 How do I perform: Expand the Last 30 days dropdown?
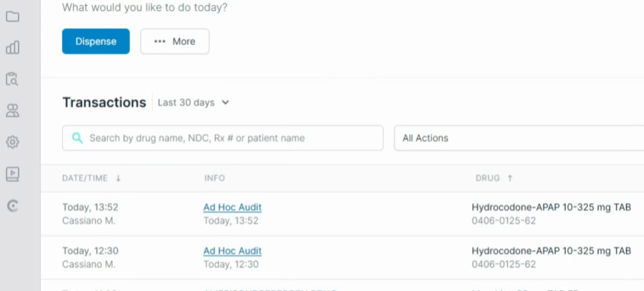coord(193,102)
